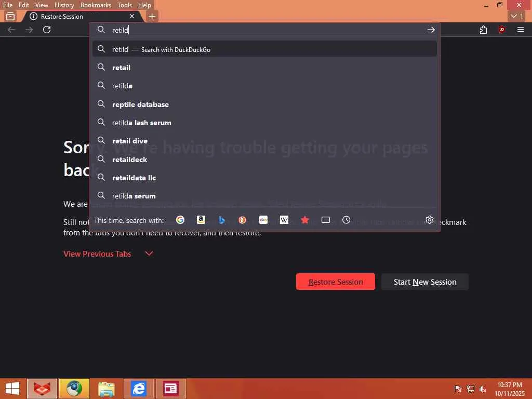The height and width of the screenshot is (399, 532).
Task: Close the Restore Session tab
Action: (x=132, y=16)
